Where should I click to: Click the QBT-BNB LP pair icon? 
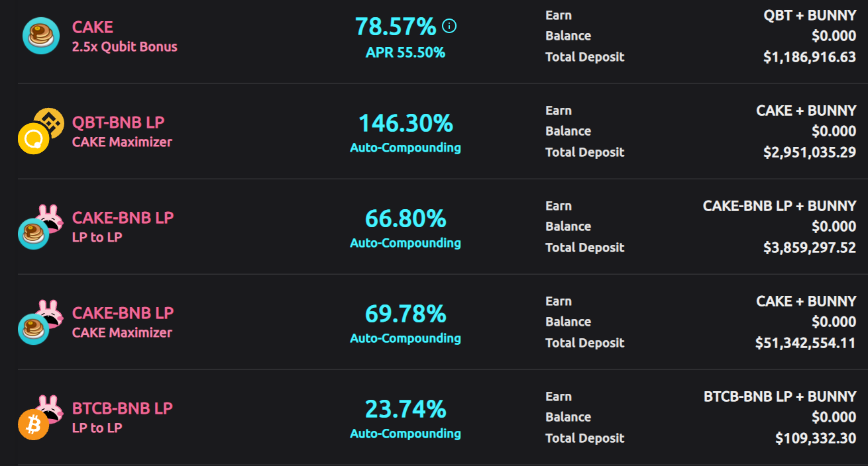[x=40, y=131]
